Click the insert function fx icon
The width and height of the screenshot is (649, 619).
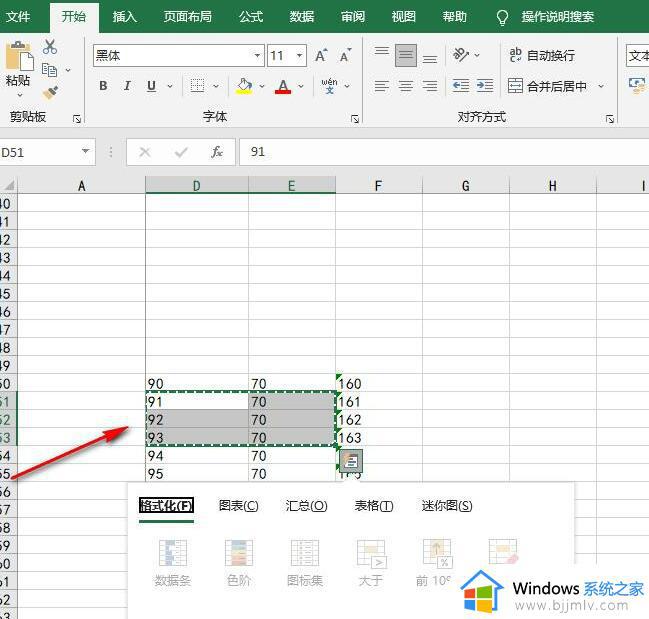[217, 152]
